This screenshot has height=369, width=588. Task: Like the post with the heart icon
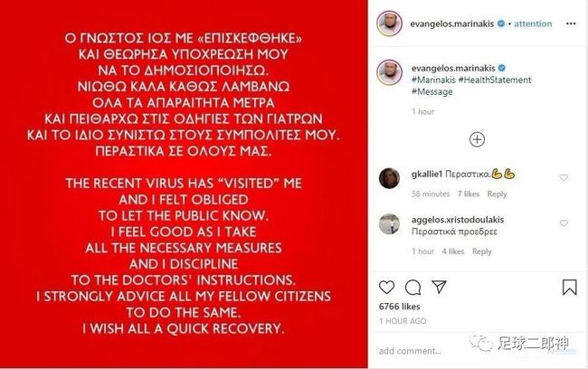[x=386, y=288]
